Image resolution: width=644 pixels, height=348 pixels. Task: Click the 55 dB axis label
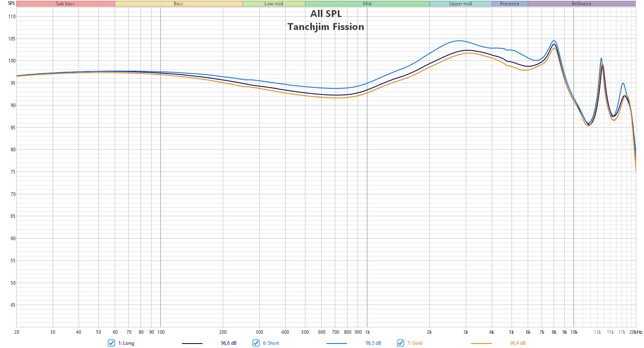tap(13, 261)
